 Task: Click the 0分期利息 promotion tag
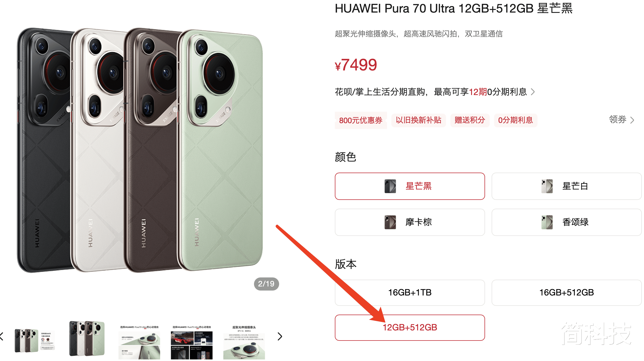click(x=515, y=120)
